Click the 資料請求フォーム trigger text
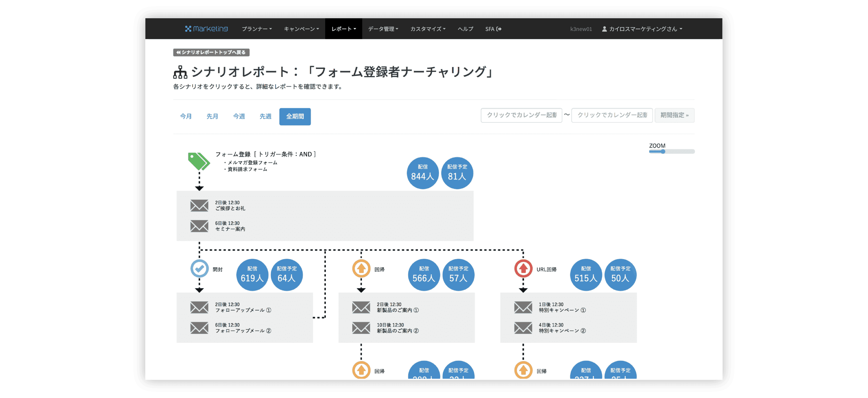 click(247, 169)
